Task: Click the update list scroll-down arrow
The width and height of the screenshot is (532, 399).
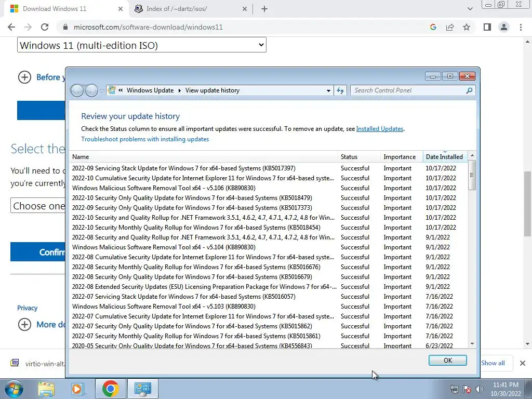Action: 472,344
